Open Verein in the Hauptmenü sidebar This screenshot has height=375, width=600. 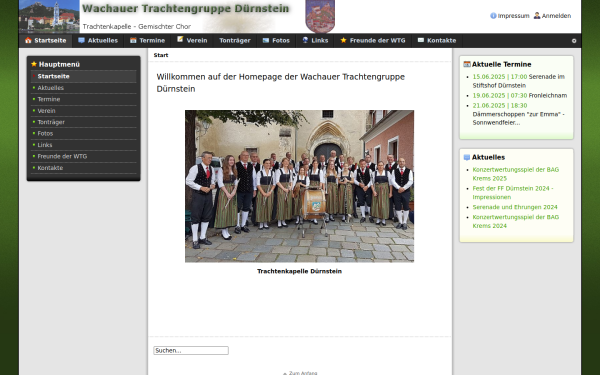coord(83,111)
